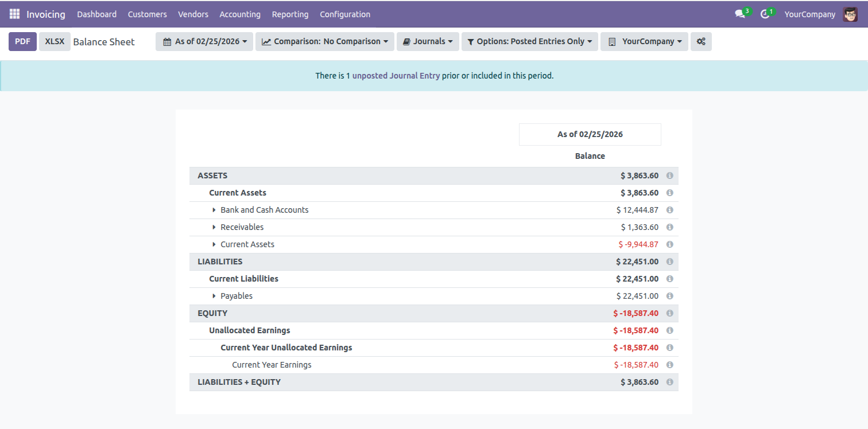868x429 pixels.
Task: Open the Accounting menu
Action: [240, 14]
